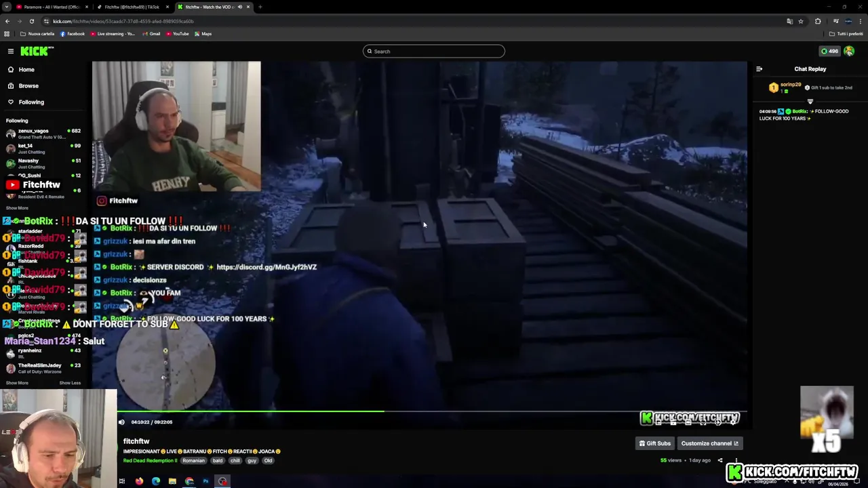Viewport: 868px width, 488px height.
Task: Expand the recommended list with Show More
Action: tap(17, 383)
